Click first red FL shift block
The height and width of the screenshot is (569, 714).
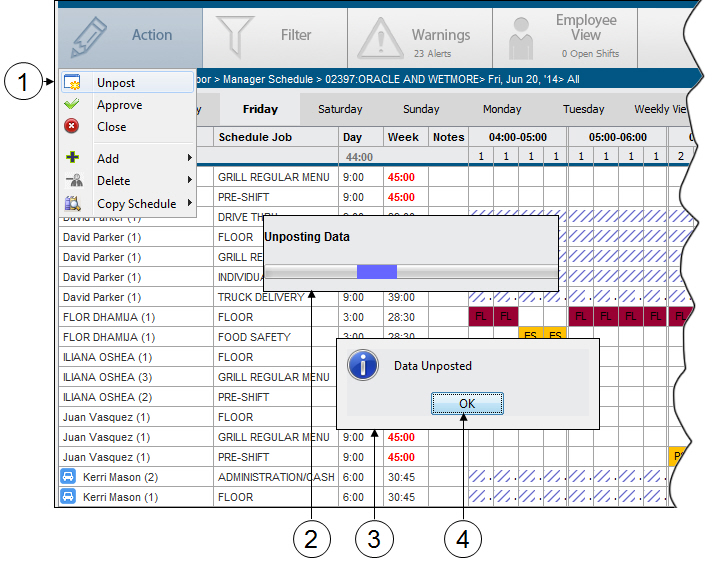click(x=481, y=316)
